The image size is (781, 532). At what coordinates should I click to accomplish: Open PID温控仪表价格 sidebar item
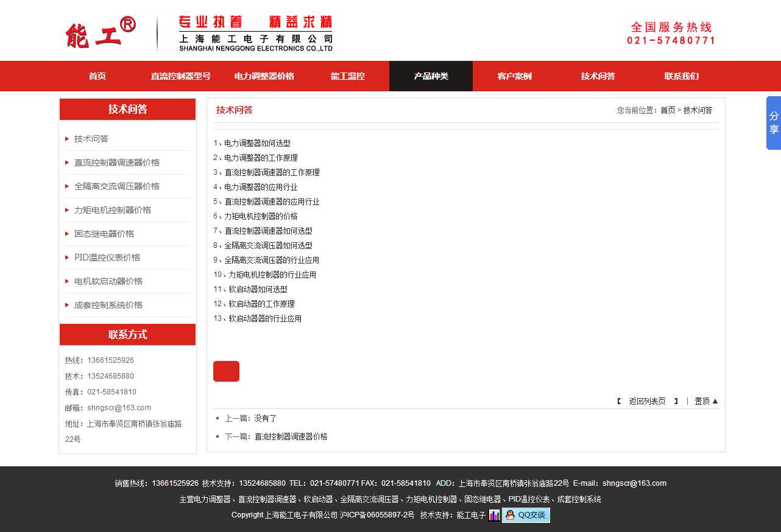tap(107, 257)
